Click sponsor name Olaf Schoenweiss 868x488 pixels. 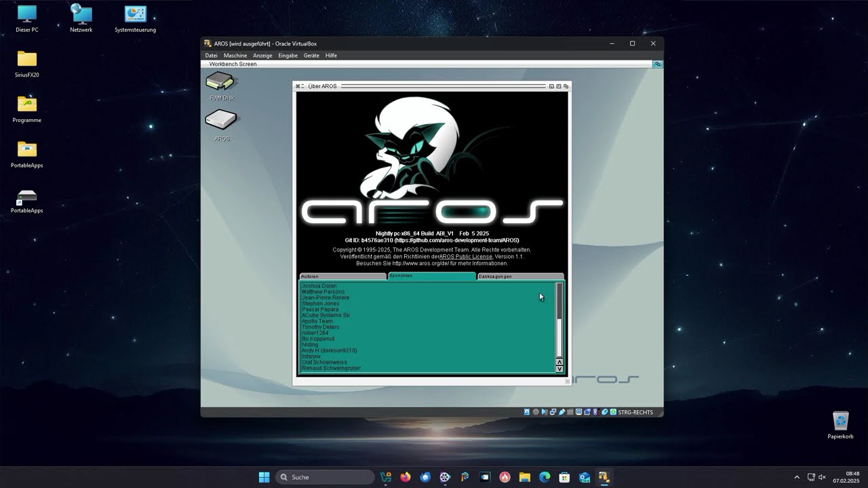324,363
